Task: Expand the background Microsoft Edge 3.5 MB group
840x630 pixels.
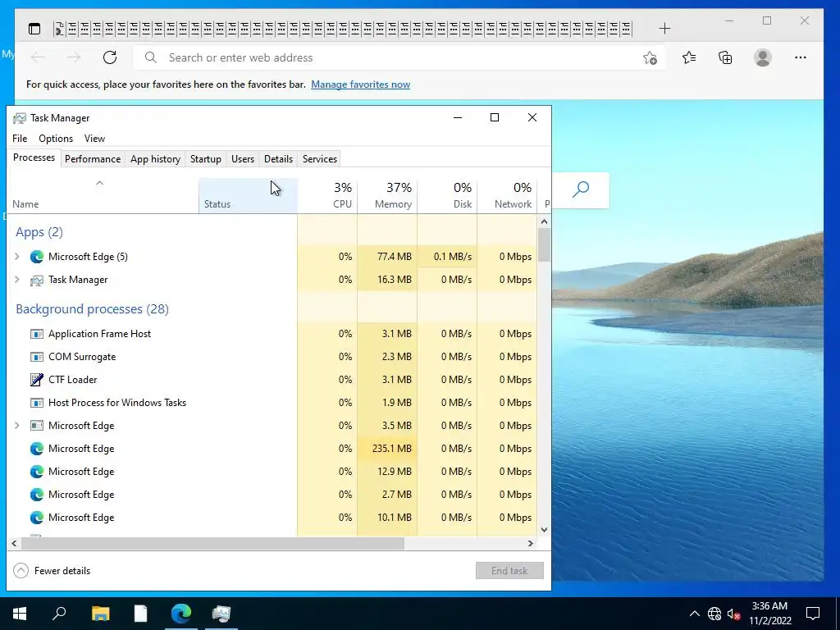Action: pyautogui.click(x=16, y=426)
